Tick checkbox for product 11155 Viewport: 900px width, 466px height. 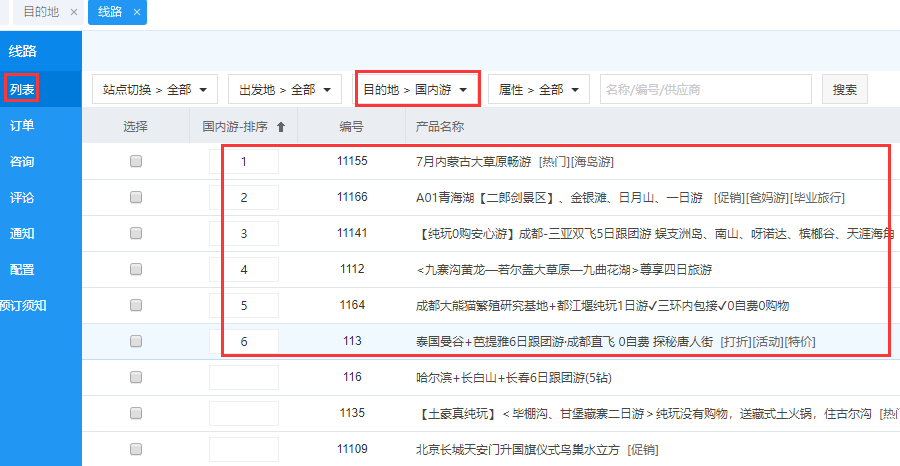pyautogui.click(x=136, y=161)
